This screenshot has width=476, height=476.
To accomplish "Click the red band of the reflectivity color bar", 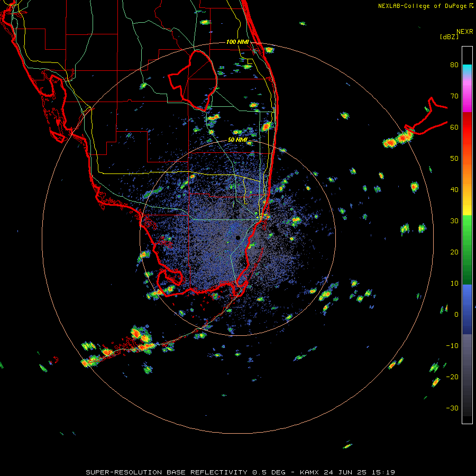I will coord(467,127).
